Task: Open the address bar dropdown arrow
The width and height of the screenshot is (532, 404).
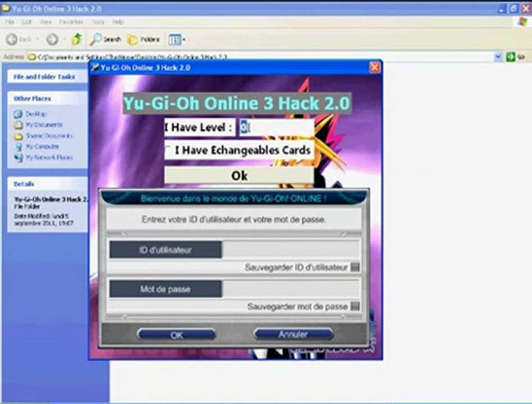Action: (x=498, y=57)
